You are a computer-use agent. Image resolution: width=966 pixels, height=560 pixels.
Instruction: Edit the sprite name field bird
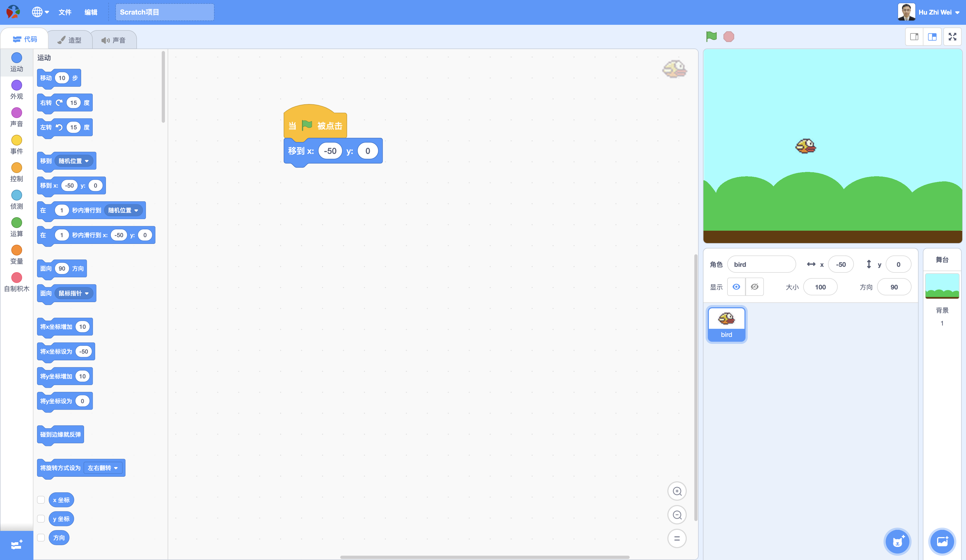point(761,264)
